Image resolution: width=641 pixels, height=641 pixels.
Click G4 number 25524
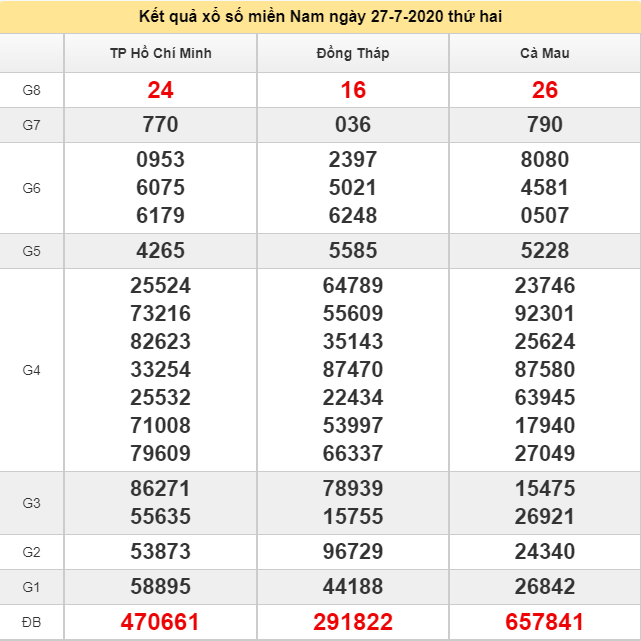click(x=160, y=285)
